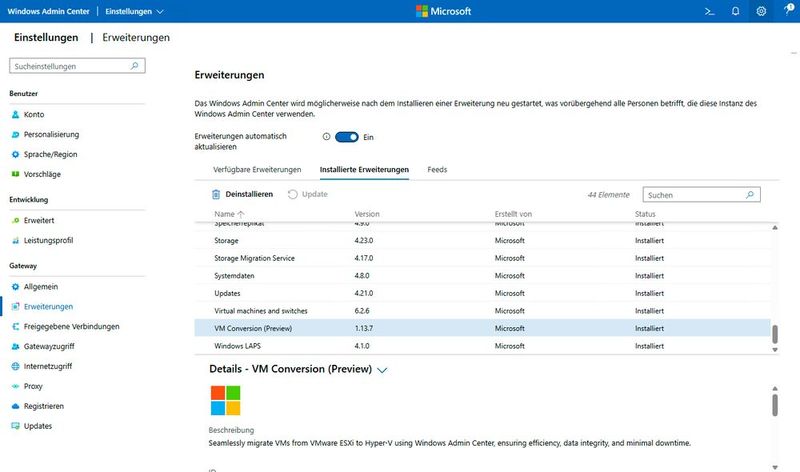Click the extensions list scrollbar thumb
The height and width of the screenshot is (472, 800).
pos(775,334)
